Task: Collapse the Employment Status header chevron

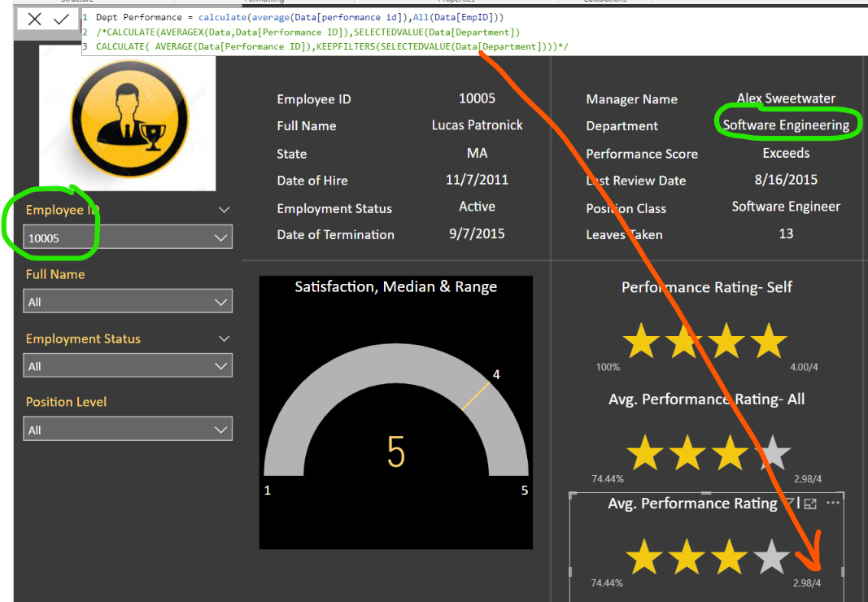Action: (224, 338)
